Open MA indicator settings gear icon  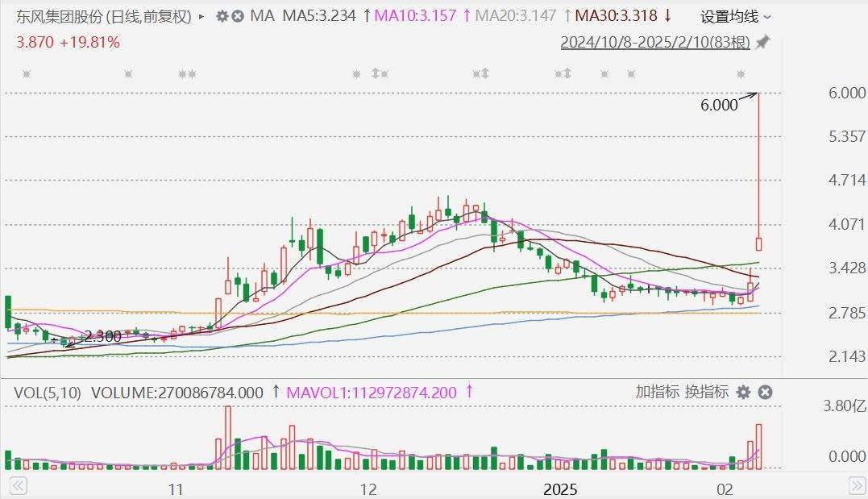(222, 16)
